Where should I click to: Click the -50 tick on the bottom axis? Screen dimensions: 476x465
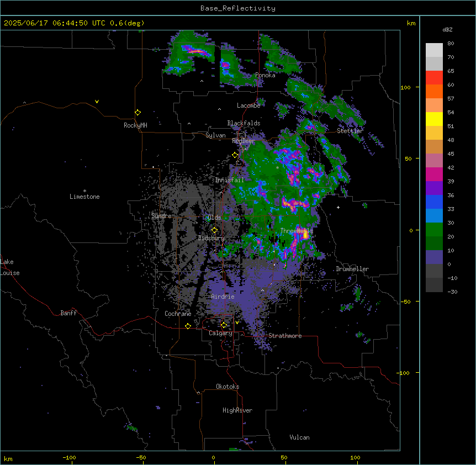141,457
